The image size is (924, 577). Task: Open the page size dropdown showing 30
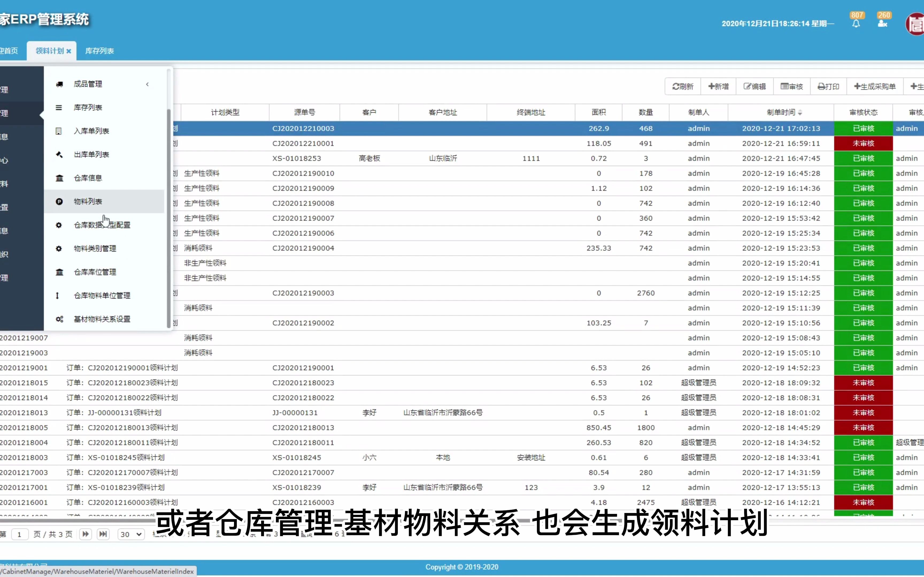[x=130, y=534]
